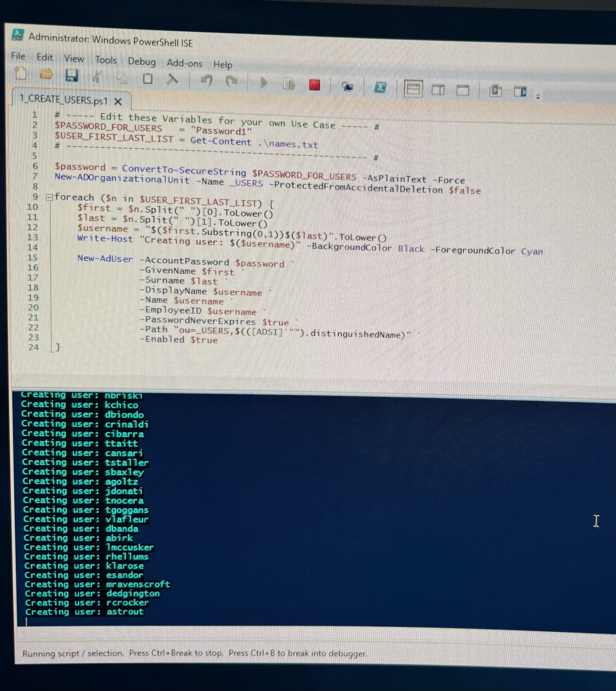Start PowerShell.exe from blue toolbar icon
Image resolution: width=616 pixels, height=691 pixels.
tap(380, 88)
